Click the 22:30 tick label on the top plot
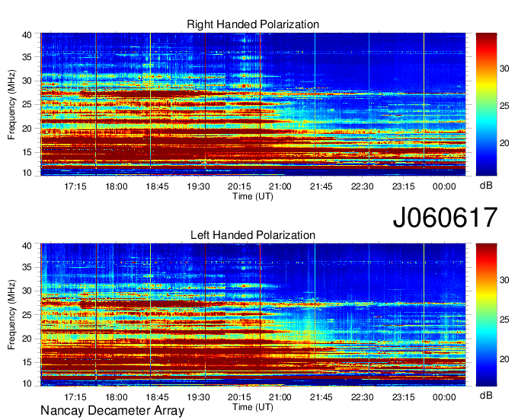Screen dimensions: 518x420 pyautogui.click(x=362, y=186)
